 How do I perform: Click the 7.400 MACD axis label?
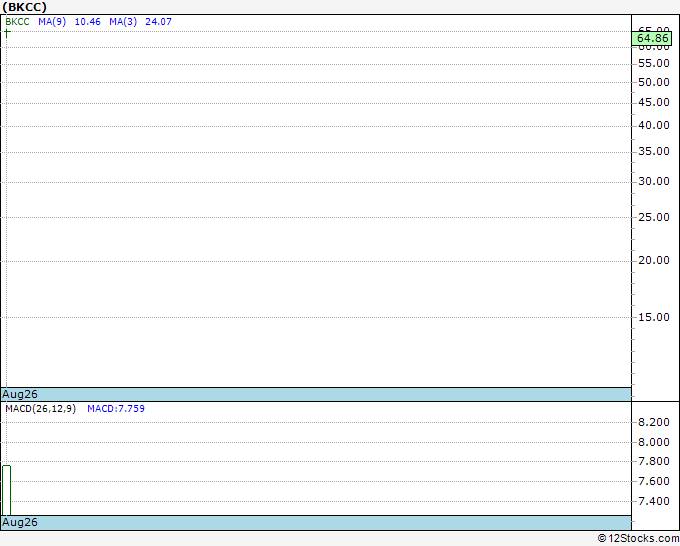[654, 501]
